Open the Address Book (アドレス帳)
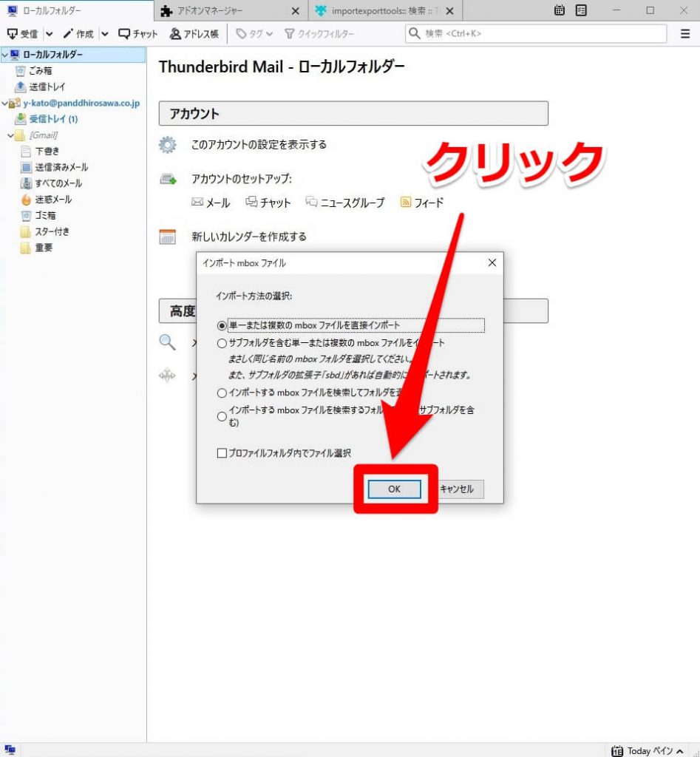 point(194,34)
